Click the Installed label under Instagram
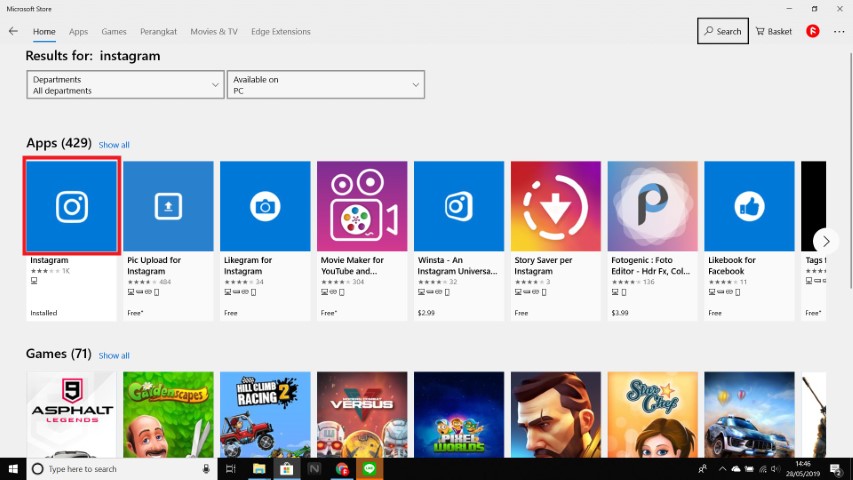The image size is (853, 480). click(44, 313)
